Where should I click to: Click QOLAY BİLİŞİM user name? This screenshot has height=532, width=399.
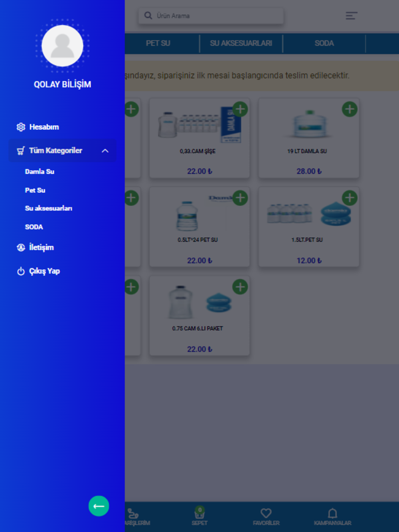tap(62, 85)
